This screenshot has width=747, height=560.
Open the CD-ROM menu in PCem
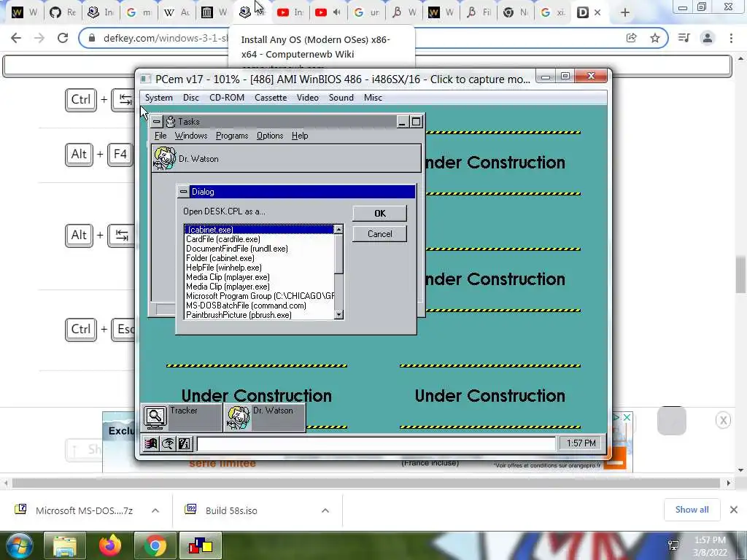(x=227, y=98)
